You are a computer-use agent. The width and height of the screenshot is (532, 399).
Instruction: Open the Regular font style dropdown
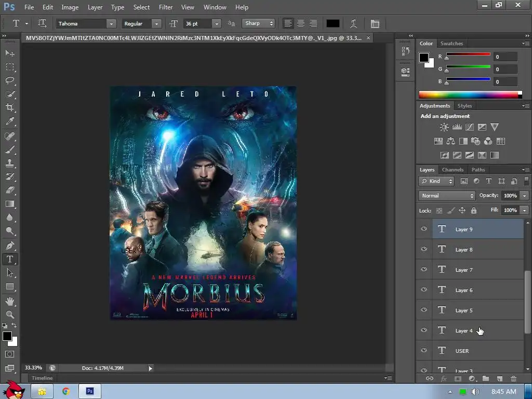click(x=156, y=23)
